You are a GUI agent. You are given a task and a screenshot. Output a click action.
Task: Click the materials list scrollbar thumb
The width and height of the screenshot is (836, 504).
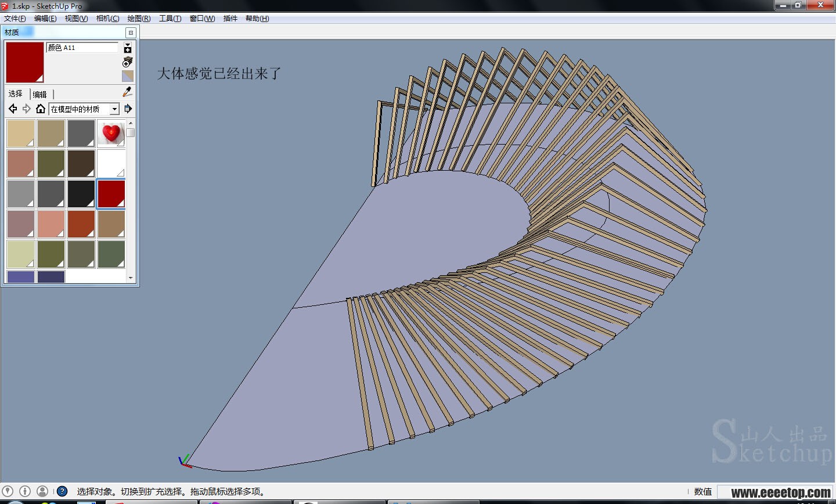pos(131,132)
